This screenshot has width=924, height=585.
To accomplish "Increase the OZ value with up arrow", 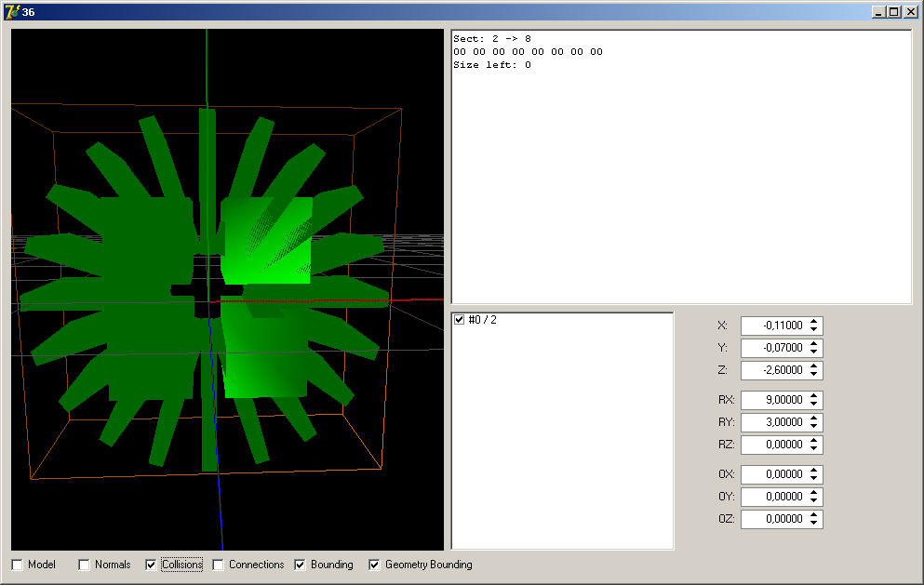I will pos(814,515).
